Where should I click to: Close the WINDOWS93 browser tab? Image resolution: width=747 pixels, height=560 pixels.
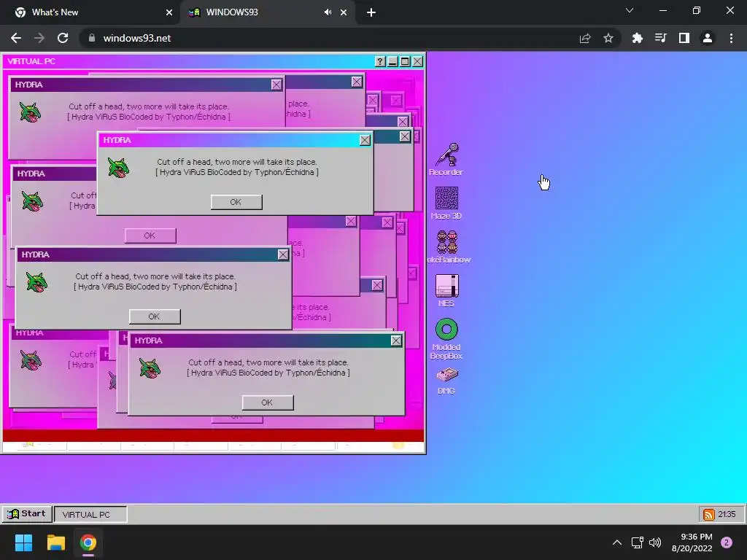[x=344, y=13]
